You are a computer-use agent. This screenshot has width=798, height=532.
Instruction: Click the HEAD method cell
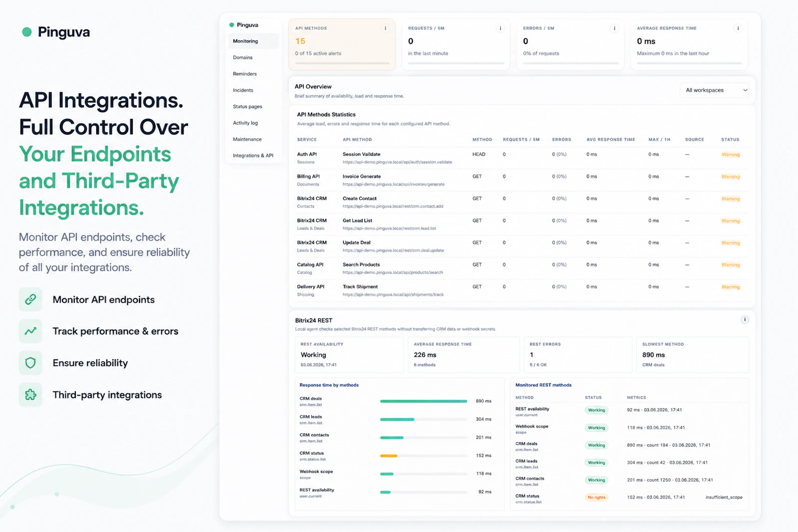(x=479, y=155)
